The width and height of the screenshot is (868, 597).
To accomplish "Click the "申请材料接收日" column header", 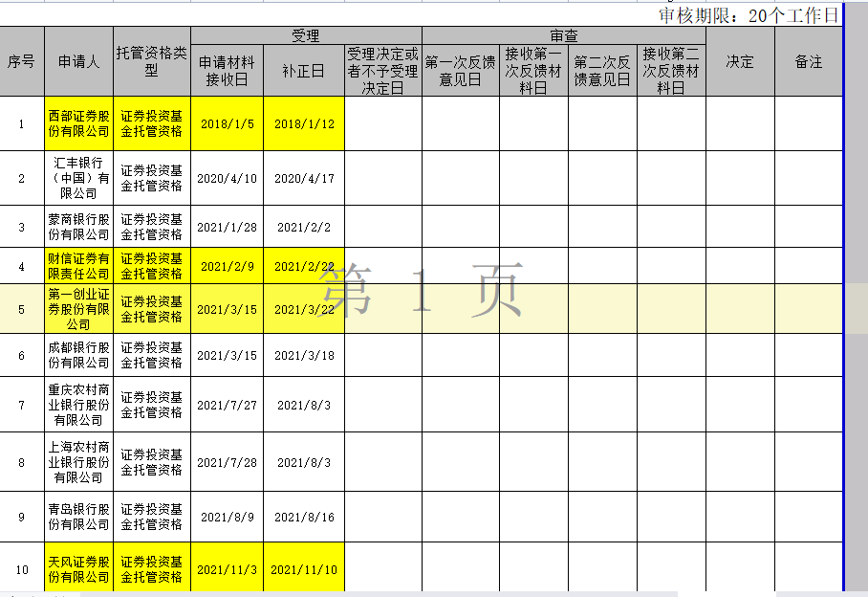I will [x=227, y=71].
